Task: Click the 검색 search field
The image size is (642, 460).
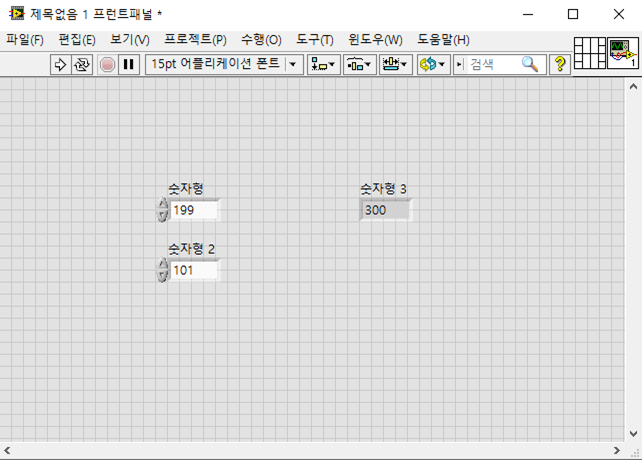Action: click(x=493, y=64)
